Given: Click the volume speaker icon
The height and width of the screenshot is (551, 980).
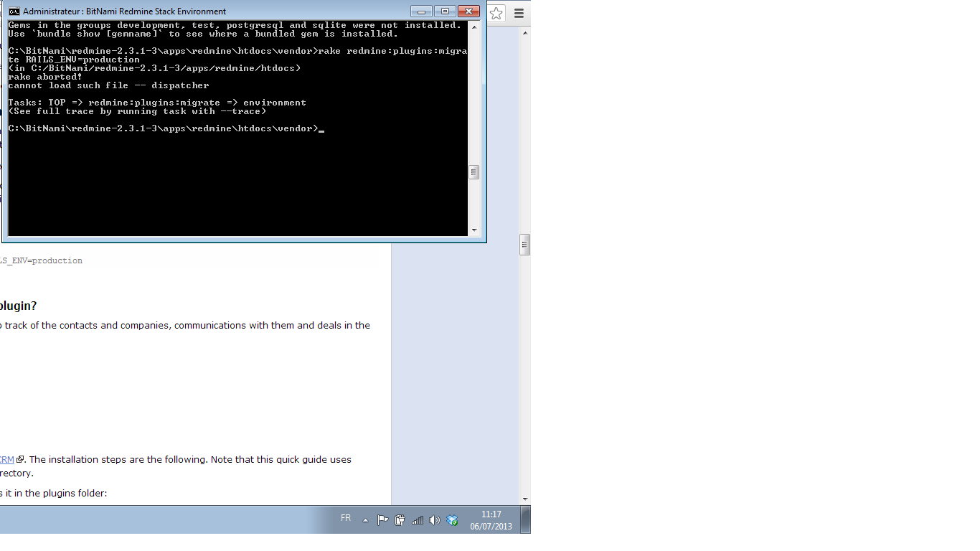Looking at the screenshot, I should [x=434, y=520].
